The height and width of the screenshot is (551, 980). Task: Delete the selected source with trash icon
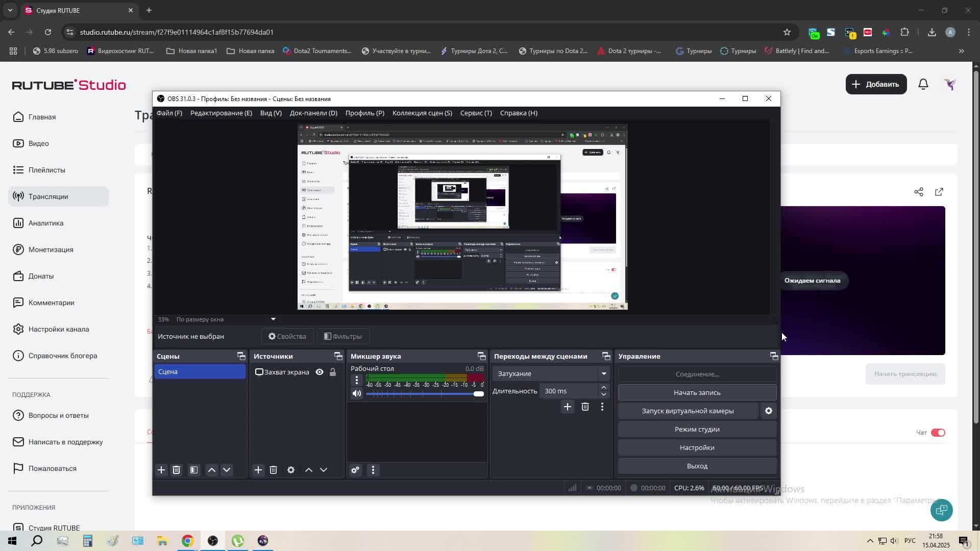273,470
